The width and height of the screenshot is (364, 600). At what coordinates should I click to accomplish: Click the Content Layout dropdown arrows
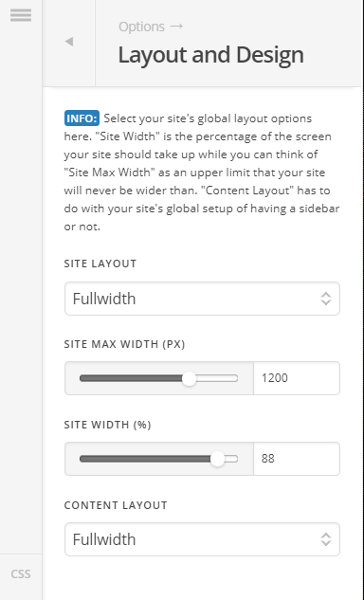click(326, 539)
